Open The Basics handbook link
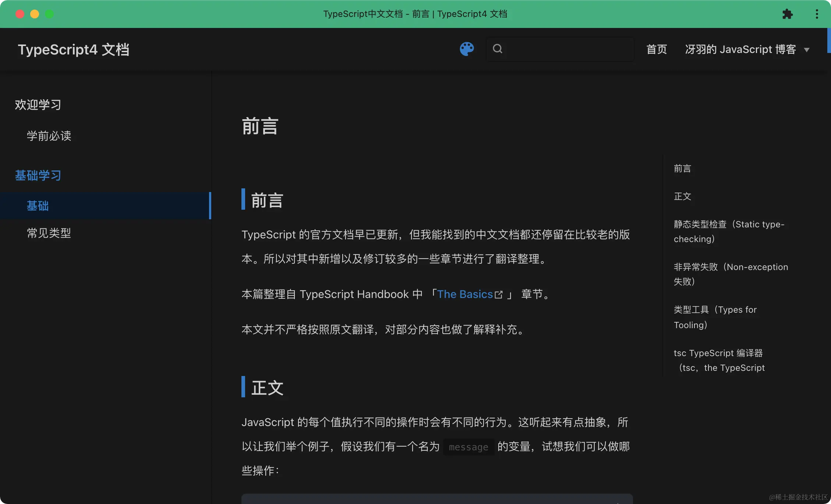The width and height of the screenshot is (831, 504). [464, 294]
